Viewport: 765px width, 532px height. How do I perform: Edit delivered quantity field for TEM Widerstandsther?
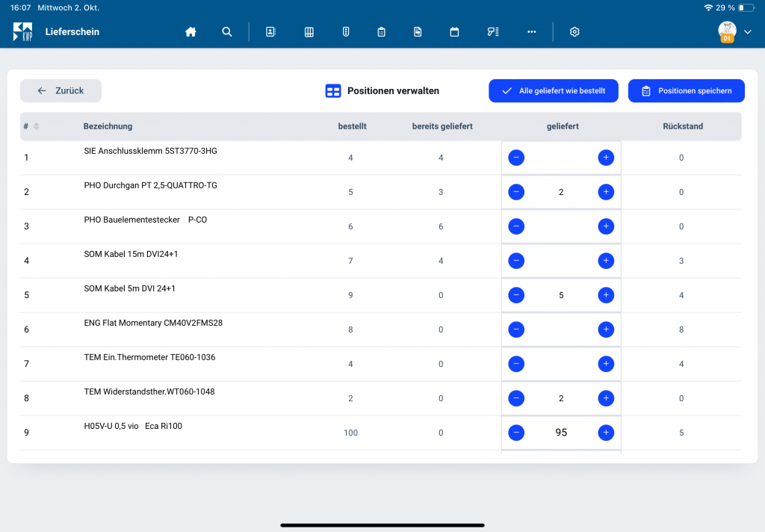561,398
